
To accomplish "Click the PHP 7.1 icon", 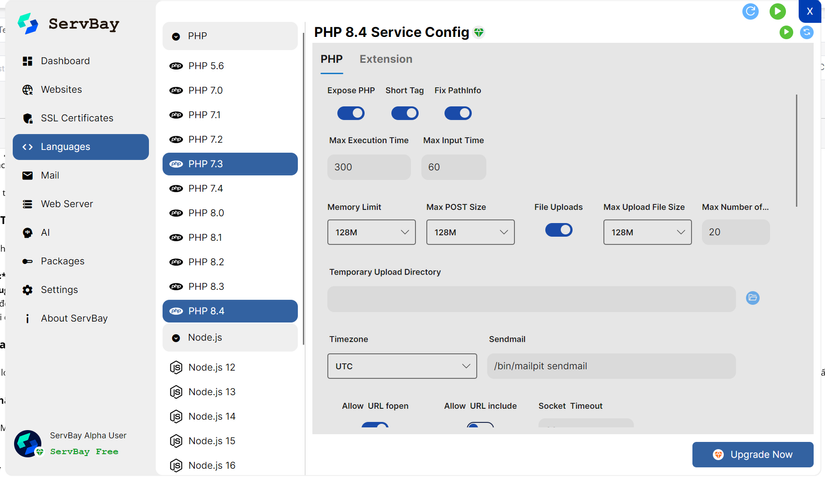I will (x=176, y=115).
